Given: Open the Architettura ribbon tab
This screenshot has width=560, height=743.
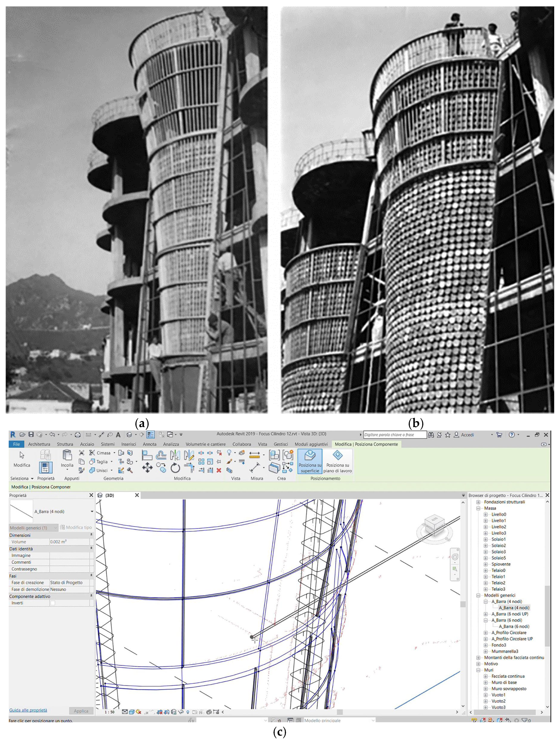Looking at the screenshot, I should click(39, 444).
